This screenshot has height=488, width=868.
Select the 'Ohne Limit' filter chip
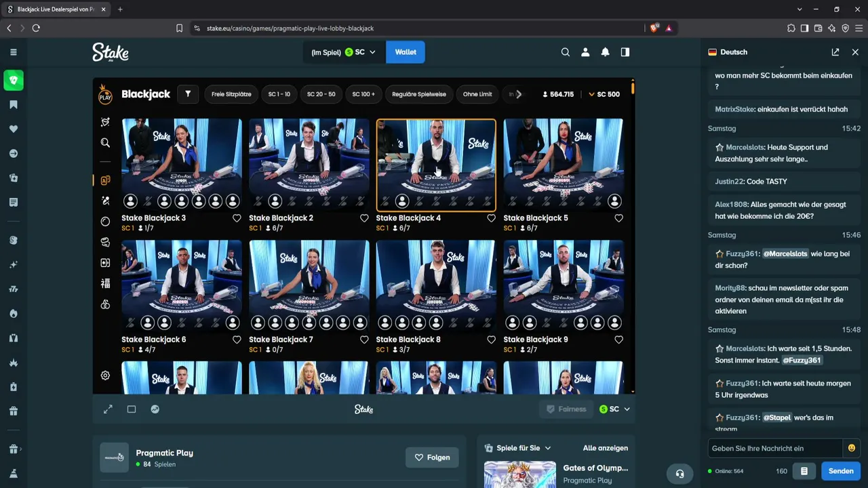coord(477,94)
